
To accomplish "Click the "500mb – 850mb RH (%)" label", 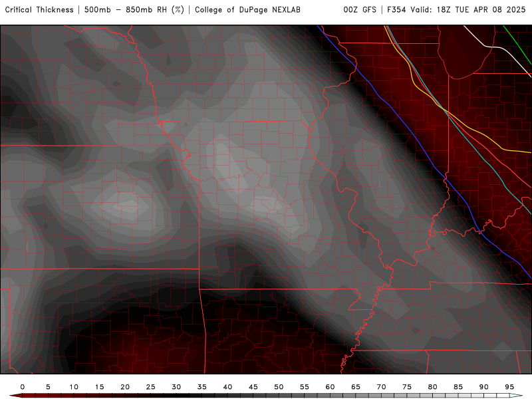I will [x=134, y=10].
